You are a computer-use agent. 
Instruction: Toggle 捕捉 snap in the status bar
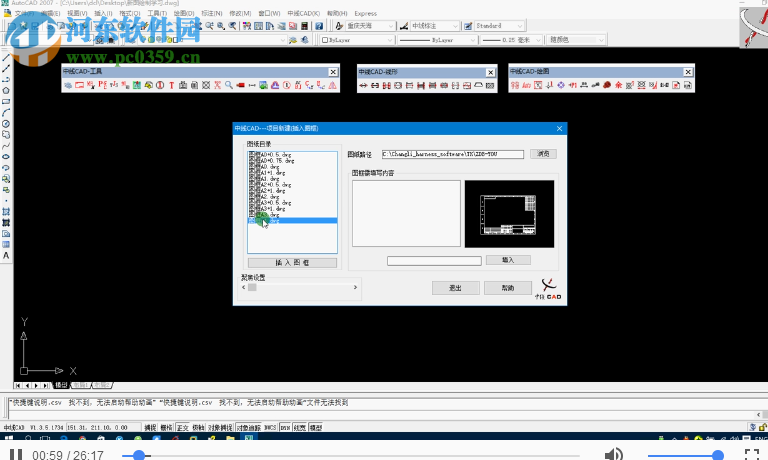coord(150,427)
